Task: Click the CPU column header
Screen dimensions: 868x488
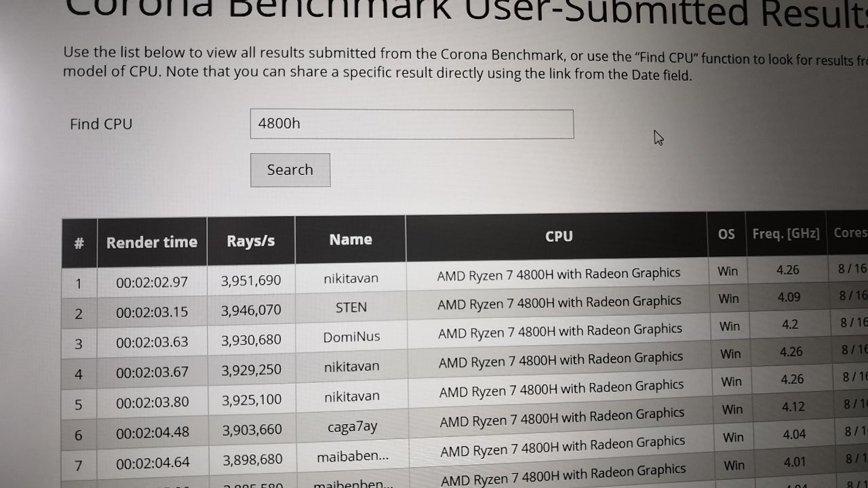Action: (x=559, y=237)
